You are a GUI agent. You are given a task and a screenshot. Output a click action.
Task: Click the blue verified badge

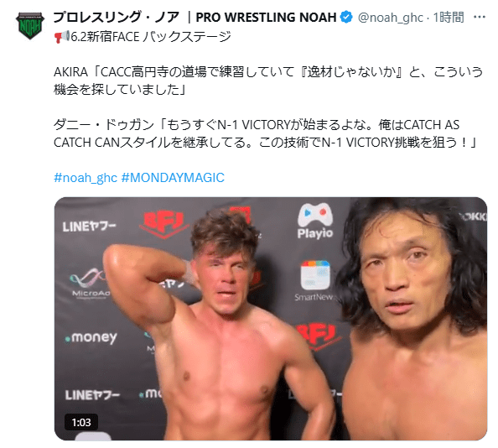coord(346,17)
